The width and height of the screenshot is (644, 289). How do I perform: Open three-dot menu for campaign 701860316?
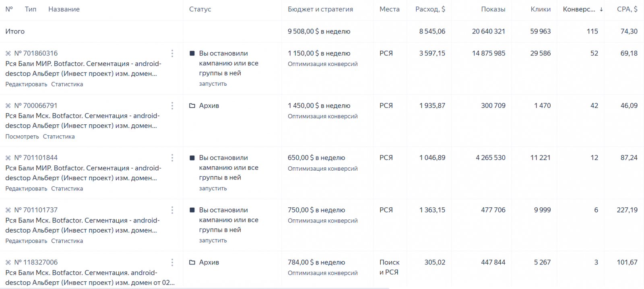[x=172, y=53]
